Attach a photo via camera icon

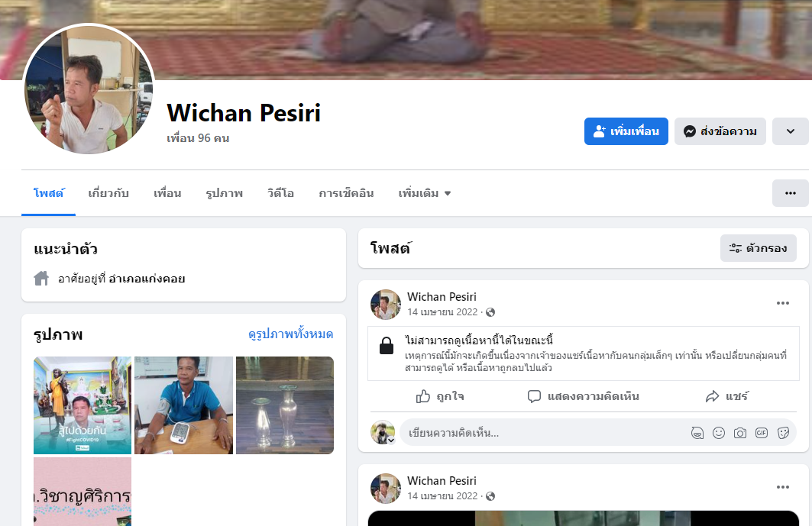point(740,433)
